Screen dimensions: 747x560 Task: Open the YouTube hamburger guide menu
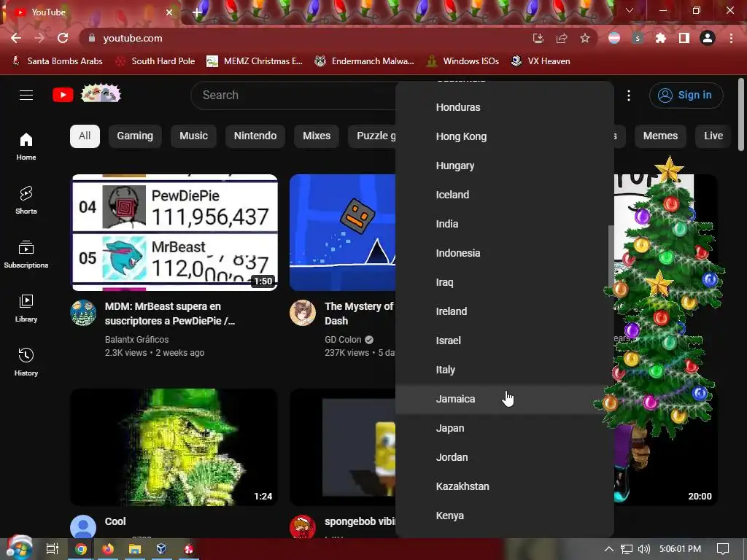pos(26,96)
